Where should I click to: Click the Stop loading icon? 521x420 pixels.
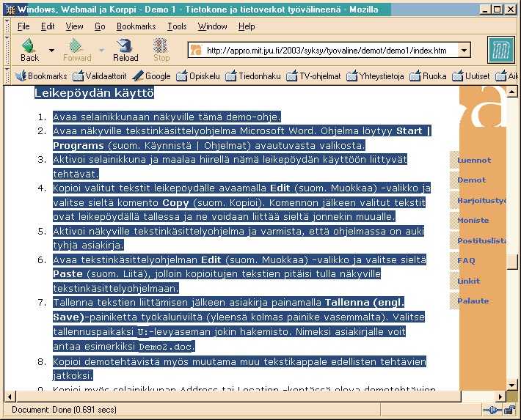click(161, 46)
